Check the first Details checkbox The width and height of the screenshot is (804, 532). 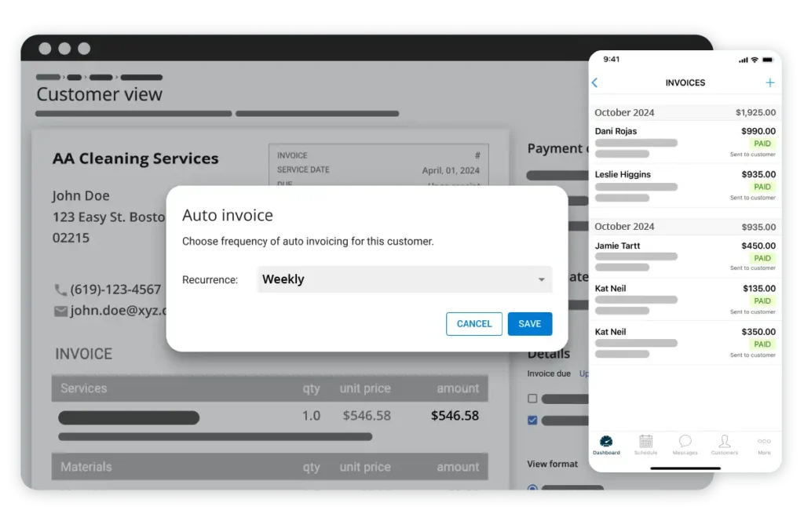(x=532, y=399)
